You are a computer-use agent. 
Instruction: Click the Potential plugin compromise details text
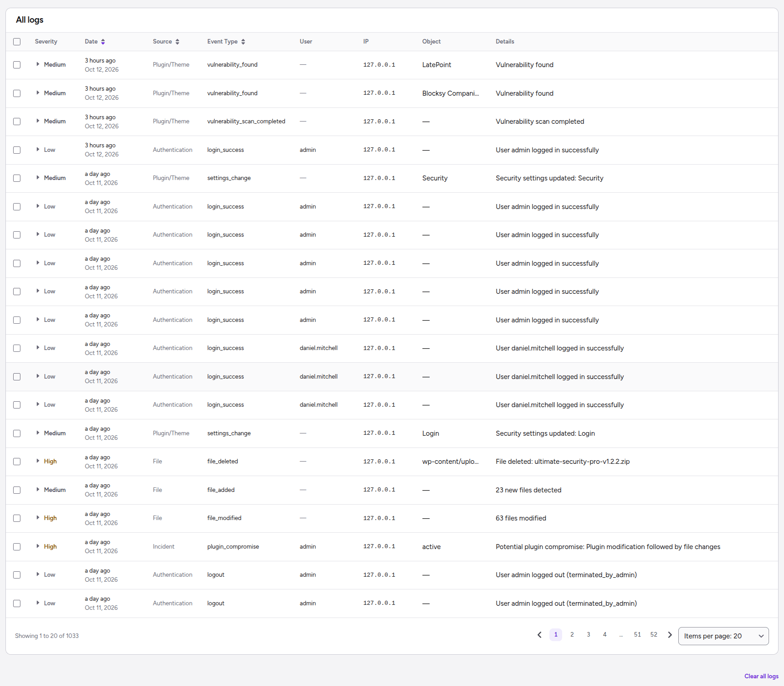(x=608, y=547)
